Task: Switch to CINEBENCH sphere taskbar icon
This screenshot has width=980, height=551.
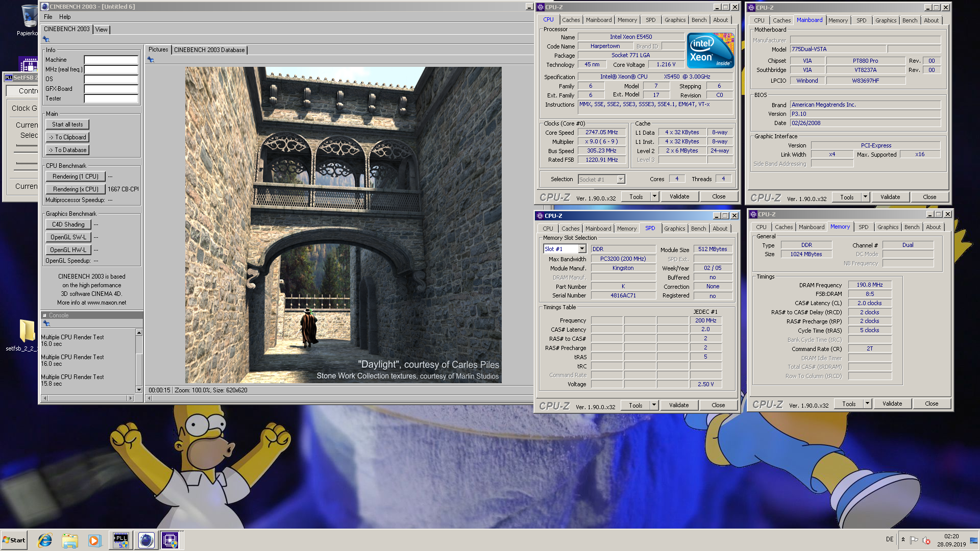Action: pyautogui.click(x=146, y=540)
